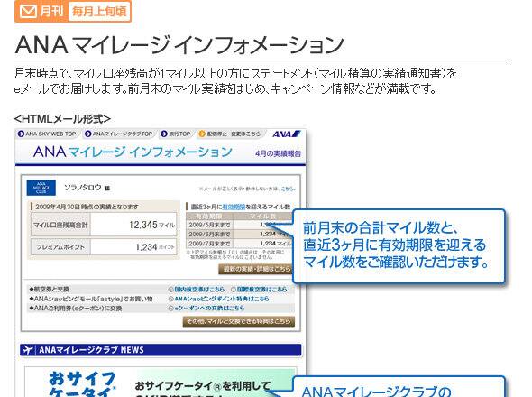Click airplane icon in ANAマイレージクラブ NEWS bar
This screenshot has width=532, height=397.
[x=29, y=350]
